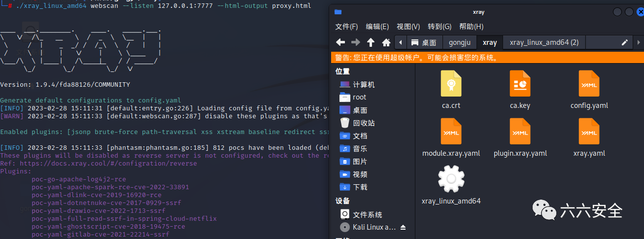Image resolution: width=644 pixels, height=239 pixels.
Task: Click the 设备 devices header
Action: pyautogui.click(x=342, y=201)
